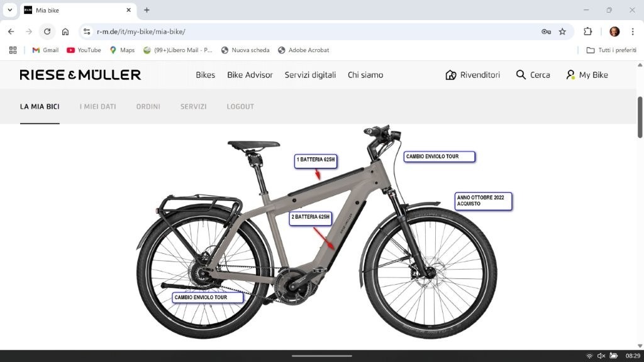Open the browser home page
644x362 pixels.
65,31
